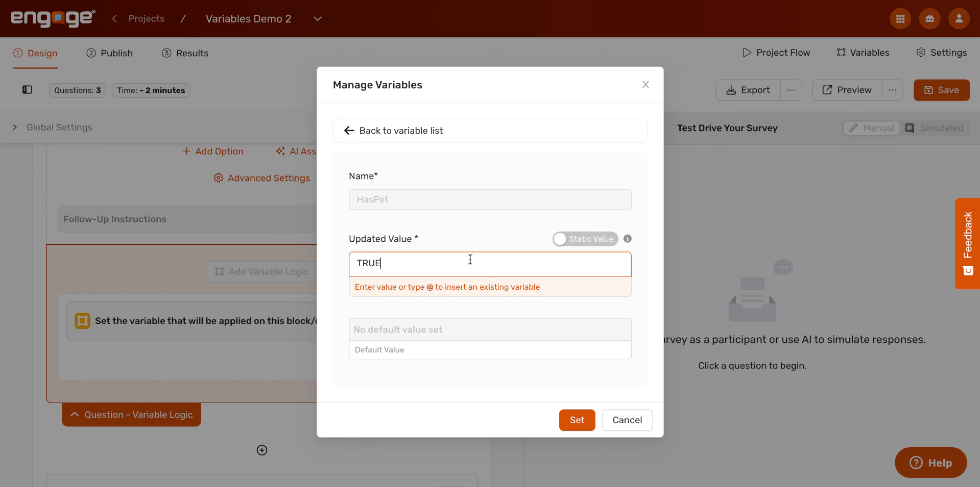The width and height of the screenshot is (980, 487).
Task: Go back via the Projects arrow
Action: [114, 18]
